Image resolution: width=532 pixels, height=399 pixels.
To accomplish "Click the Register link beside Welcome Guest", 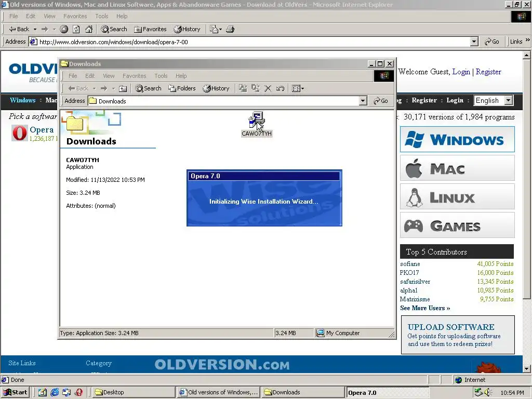I will pyautogui.click(x=488, y=72).
